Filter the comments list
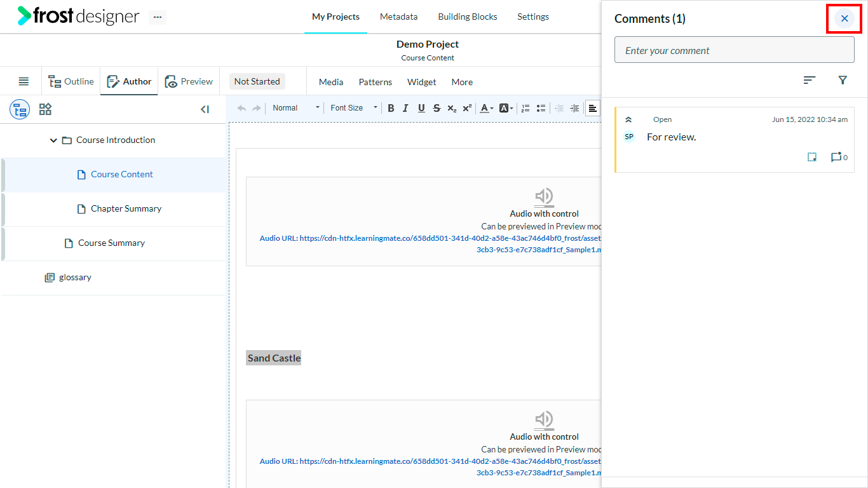The height and width of the screenshot is (488, 868). point(843,80)
